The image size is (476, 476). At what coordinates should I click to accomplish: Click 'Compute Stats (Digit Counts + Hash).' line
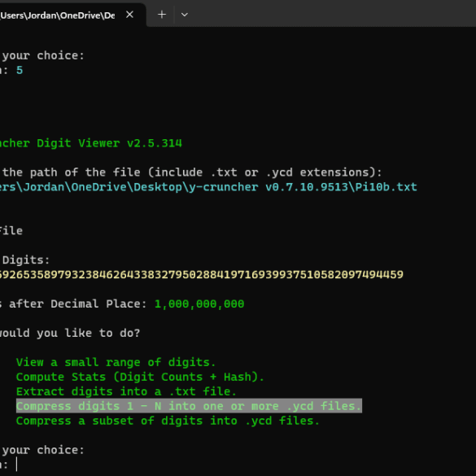click(x=140, y=377)
